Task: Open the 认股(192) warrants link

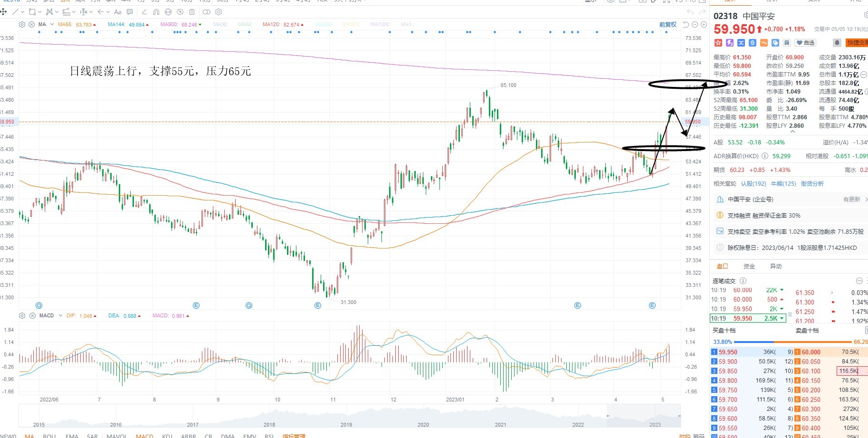Action: (754, 183)
